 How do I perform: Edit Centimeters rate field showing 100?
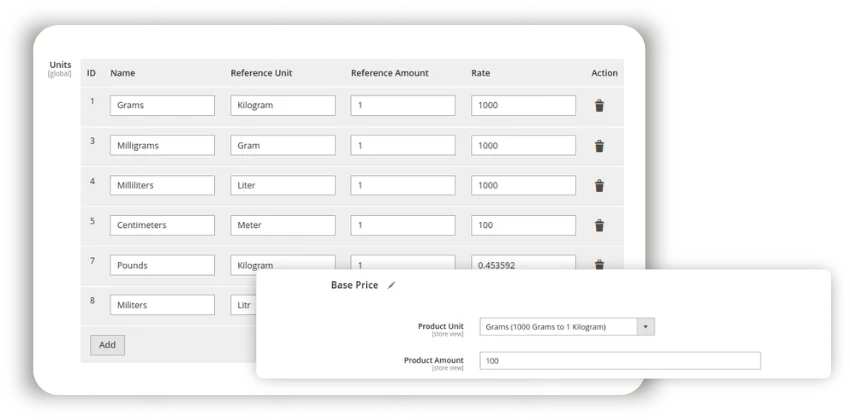click(523, 225)
